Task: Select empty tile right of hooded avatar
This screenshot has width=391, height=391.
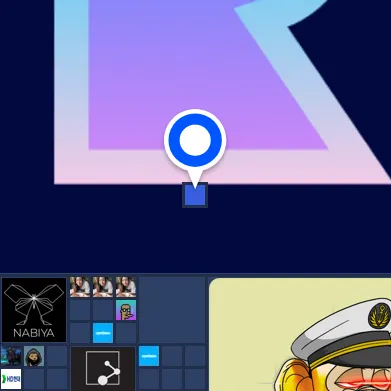Action: coord(57,356)
